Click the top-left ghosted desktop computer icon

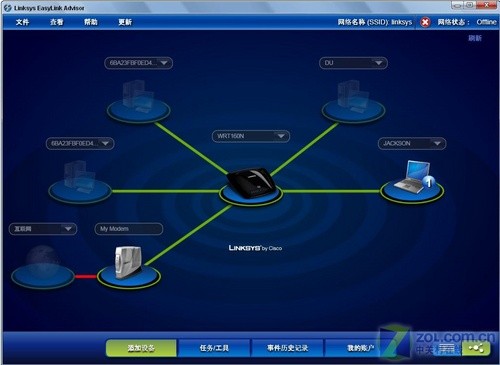pyautogui.click(x=138, y=97)
